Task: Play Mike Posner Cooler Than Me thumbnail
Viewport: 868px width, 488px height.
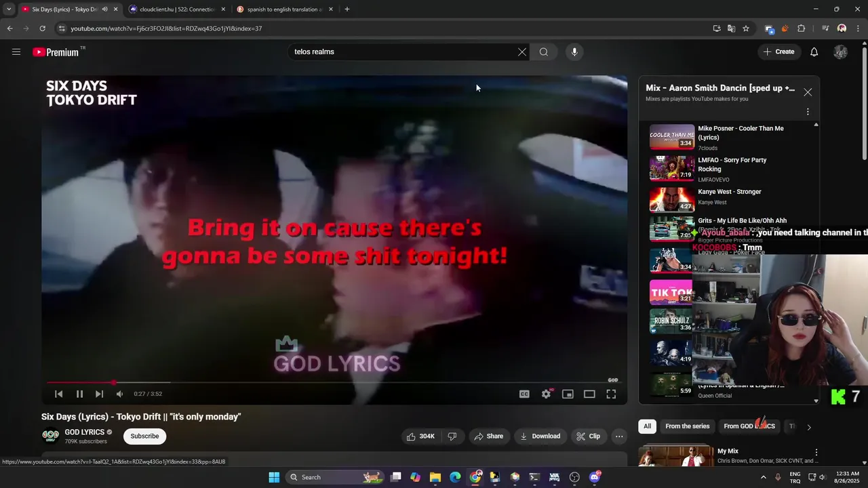Action: tap(672, 136)
